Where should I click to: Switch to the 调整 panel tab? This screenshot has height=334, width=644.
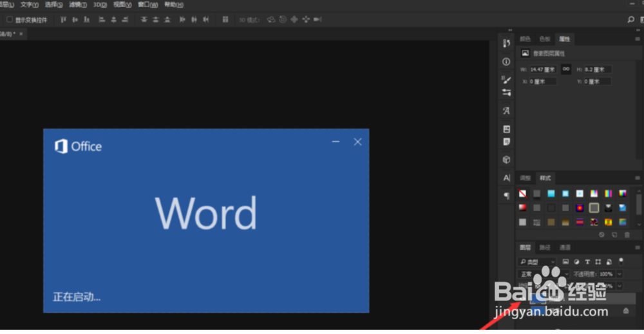coord(525,178)
